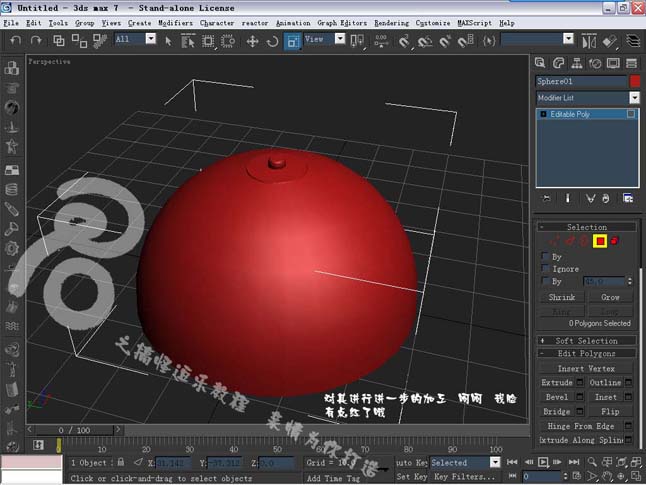646x485 pixels.
Task: Click the Undo arrow in toolbar
Action: (16, 40)
